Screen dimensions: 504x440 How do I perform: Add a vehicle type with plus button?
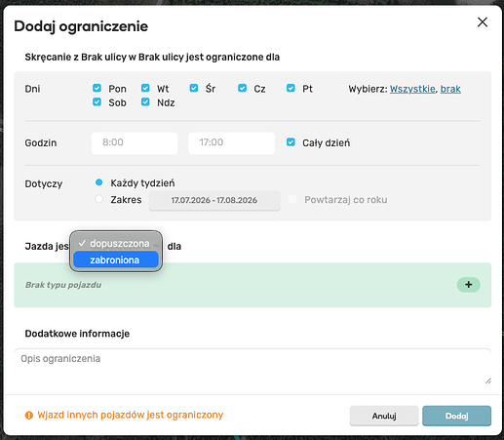coord(468,285)
